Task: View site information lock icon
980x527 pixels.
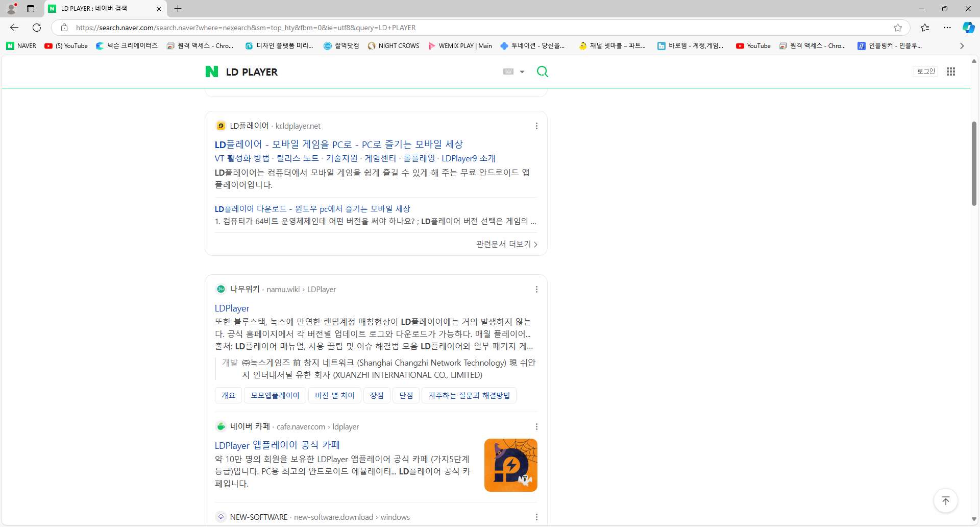Action: coord(64,28)
